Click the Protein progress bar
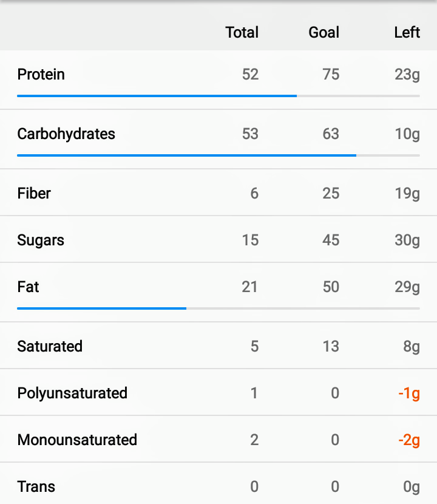Screen dimensions: 437x504 click(218, 96)
